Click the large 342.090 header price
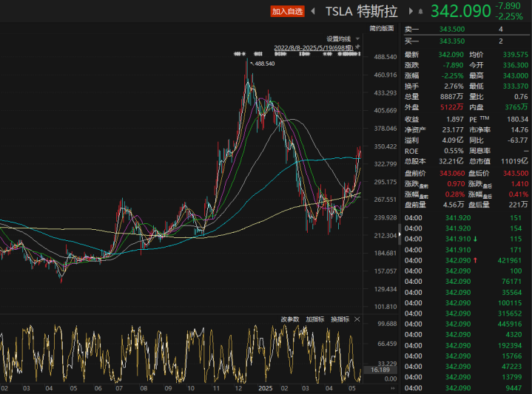This screenshot has height=394, width=532. (461, 11)
